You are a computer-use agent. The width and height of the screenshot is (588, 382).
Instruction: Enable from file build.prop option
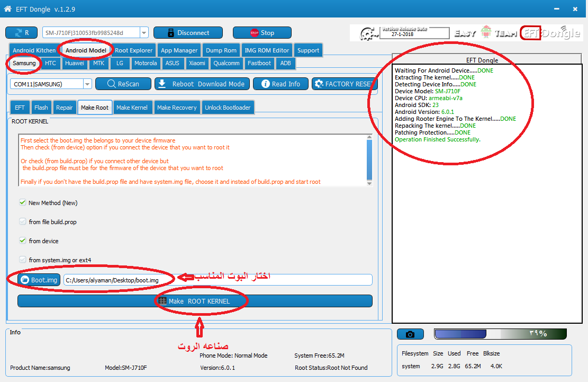(23, 222)
